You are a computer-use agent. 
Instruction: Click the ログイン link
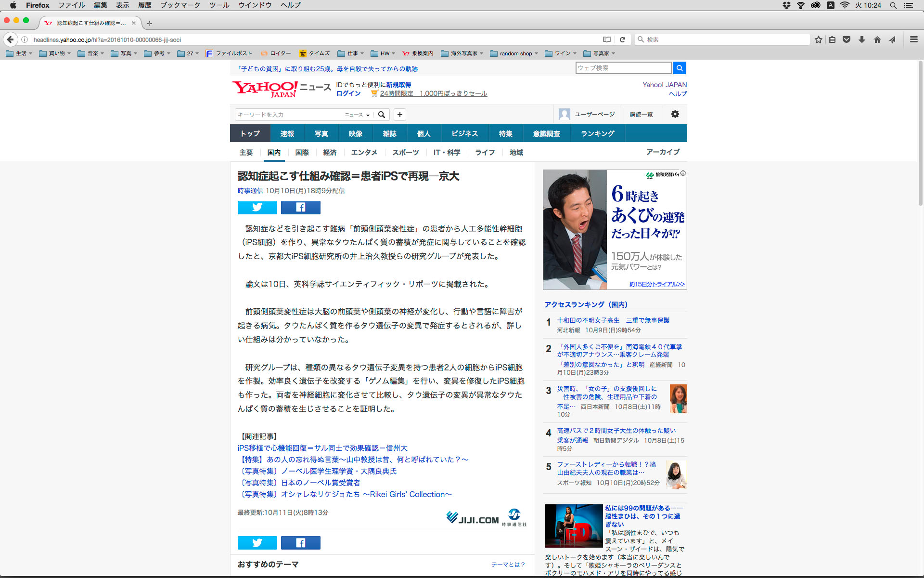[348, 93]
